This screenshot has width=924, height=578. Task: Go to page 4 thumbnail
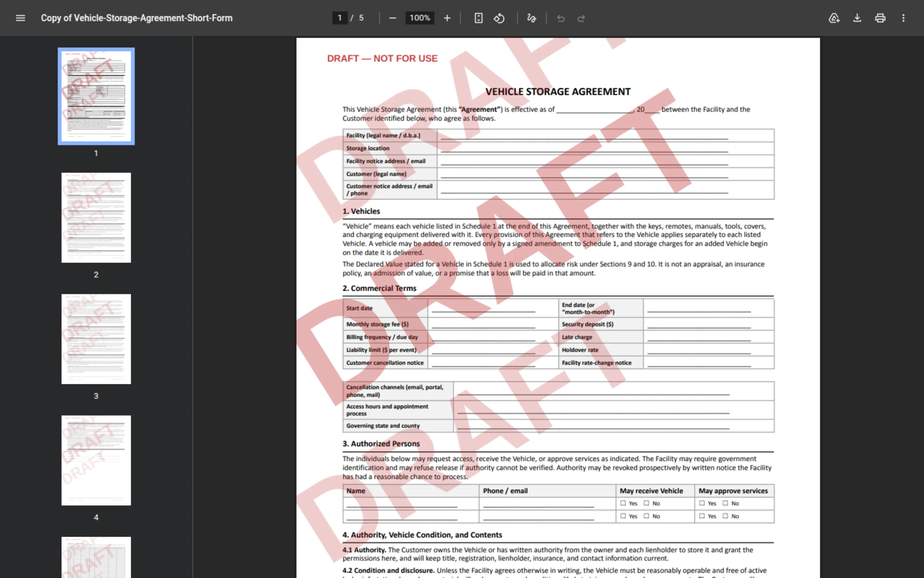pyautogui.click(x=96, y=460)
